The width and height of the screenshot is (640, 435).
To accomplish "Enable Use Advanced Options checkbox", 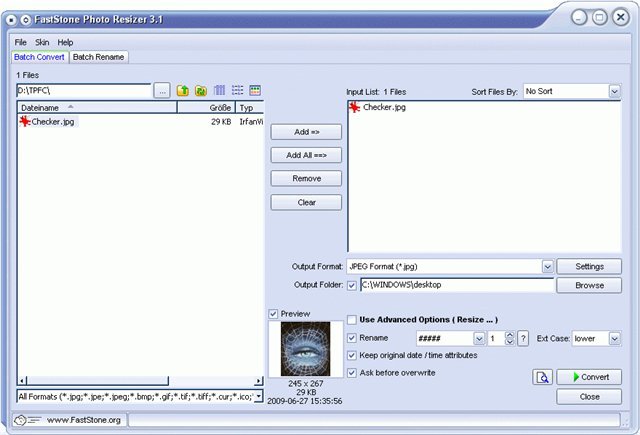I will pyautogui.click(x=352, y=320).
